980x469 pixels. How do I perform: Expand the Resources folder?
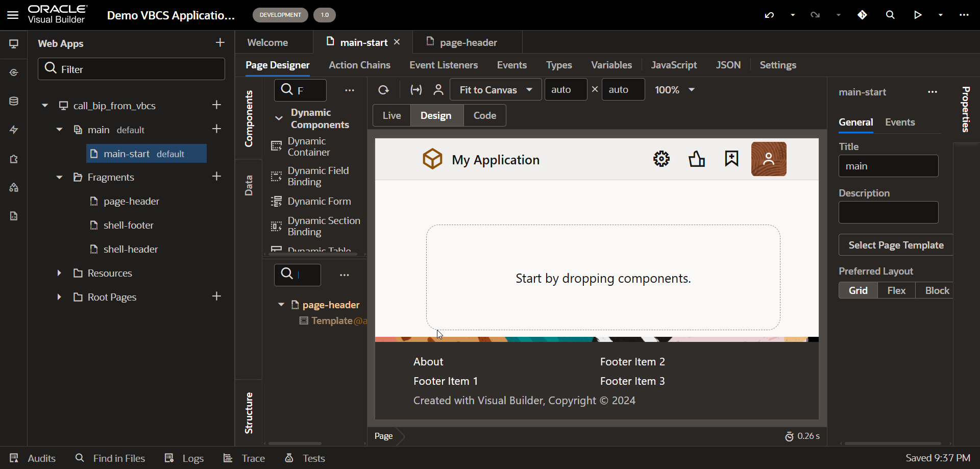pyautogui.click(x=59, y=273)
